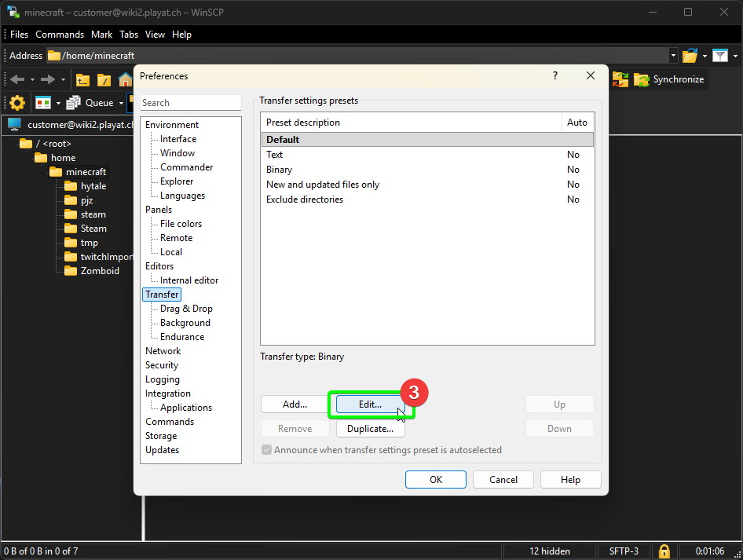Open the filter dropdown arrow

tap(735, 56)
